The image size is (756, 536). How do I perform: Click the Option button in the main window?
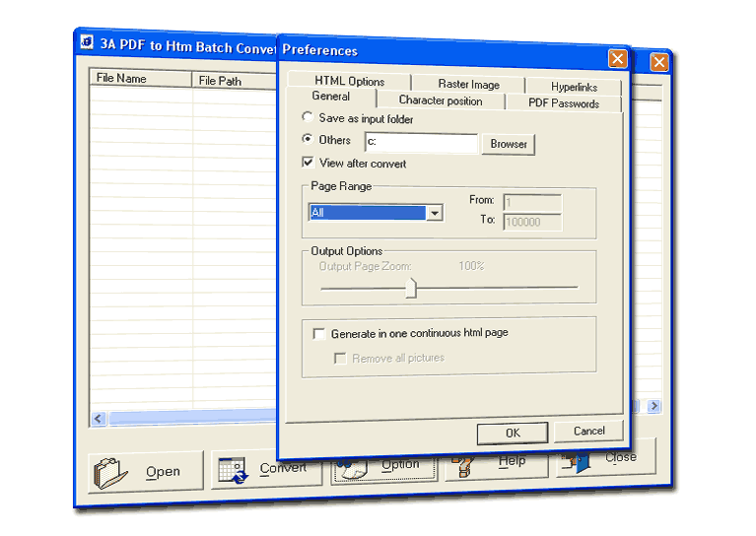tap(384, 467)
